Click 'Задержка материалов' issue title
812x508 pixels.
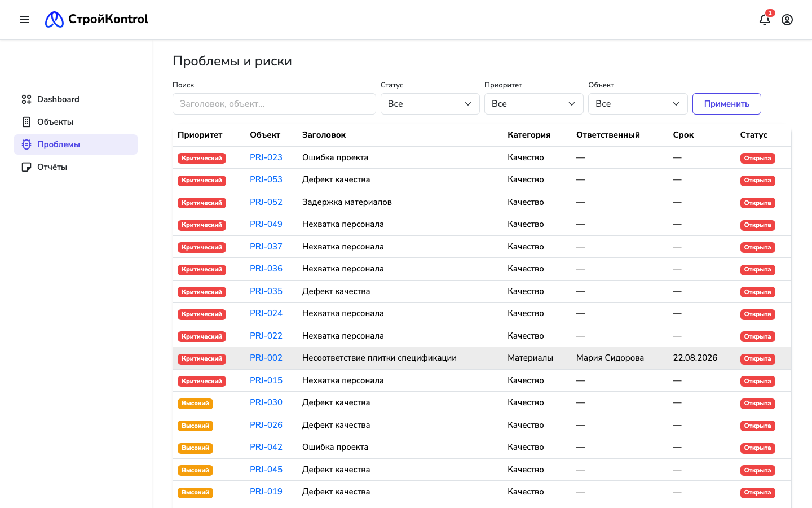[347, 202]
